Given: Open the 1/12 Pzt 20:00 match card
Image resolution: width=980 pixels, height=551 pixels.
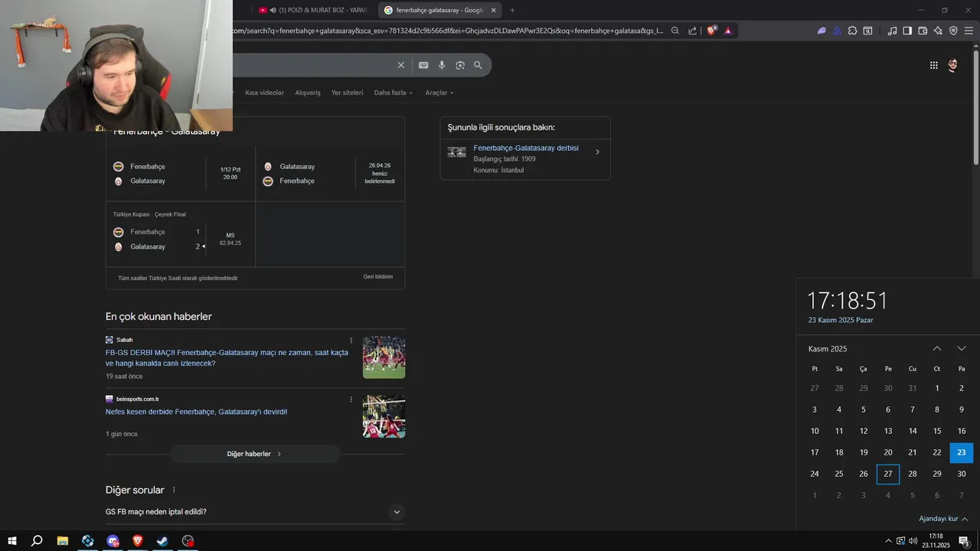Looking at the screenshot, I should tap(181, 174).
